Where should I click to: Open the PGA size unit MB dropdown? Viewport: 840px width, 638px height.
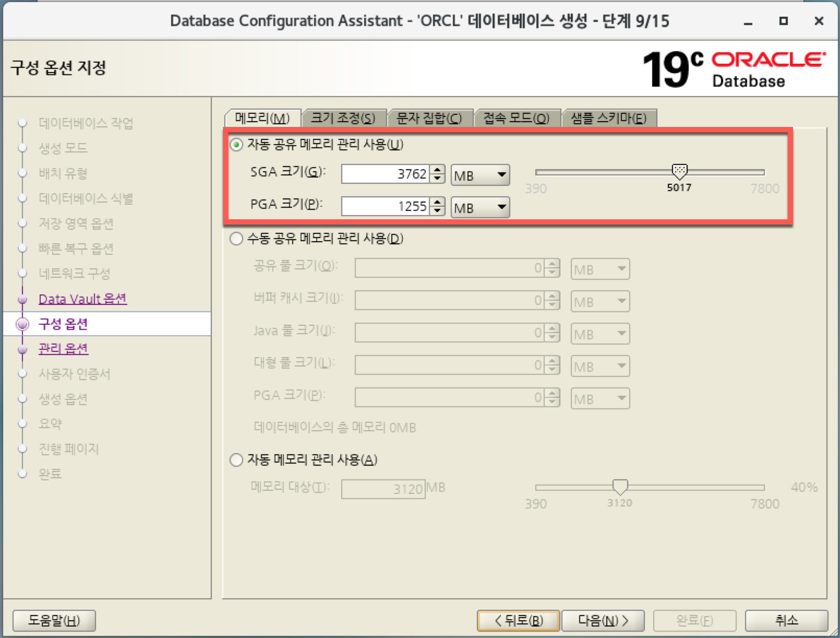(x=480, y=207)
